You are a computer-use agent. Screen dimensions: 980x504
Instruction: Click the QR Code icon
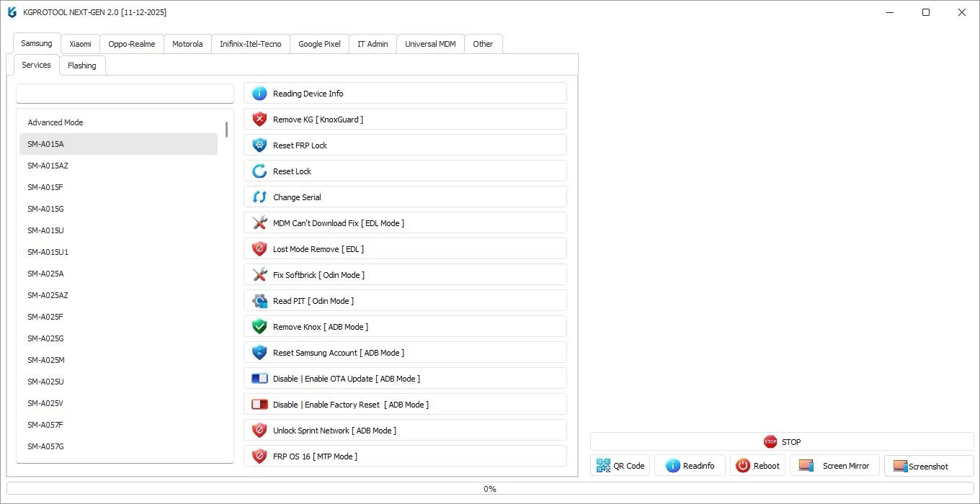coord(603,466)
